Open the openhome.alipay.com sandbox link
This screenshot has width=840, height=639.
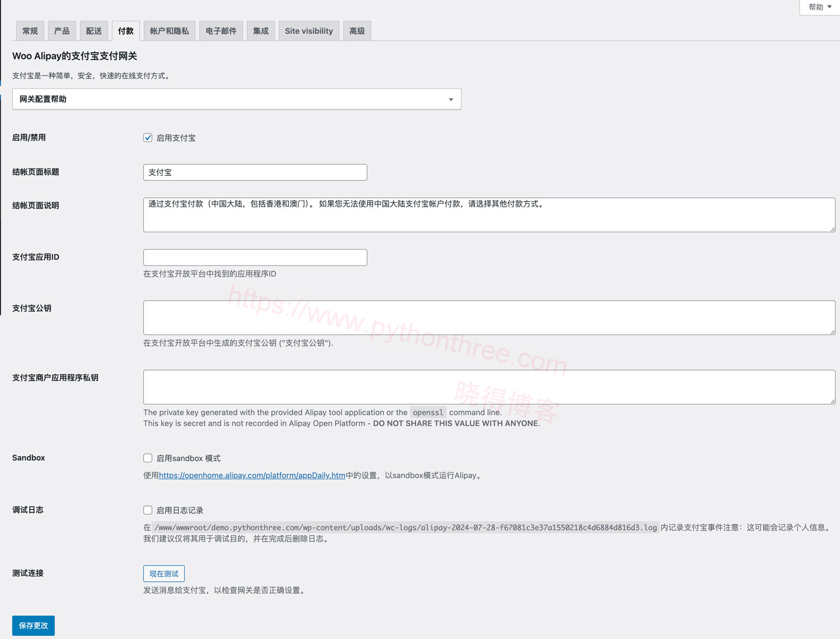(x=251, y=475)
